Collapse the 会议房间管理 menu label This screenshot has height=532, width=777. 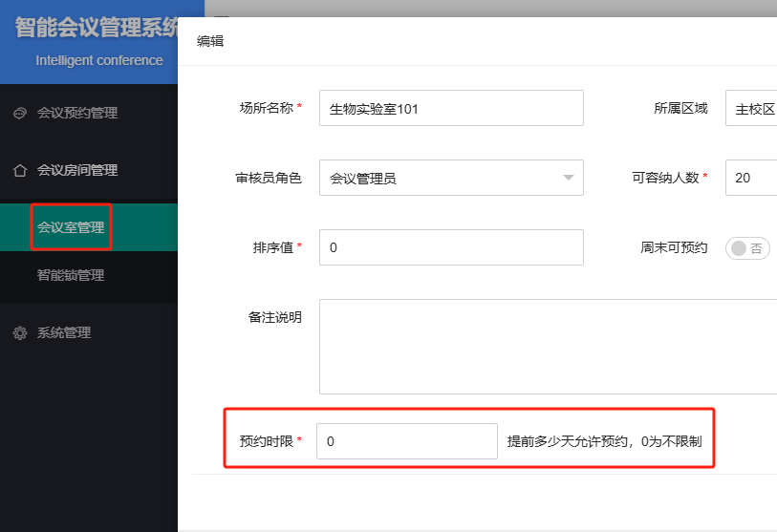click(77, 171)
